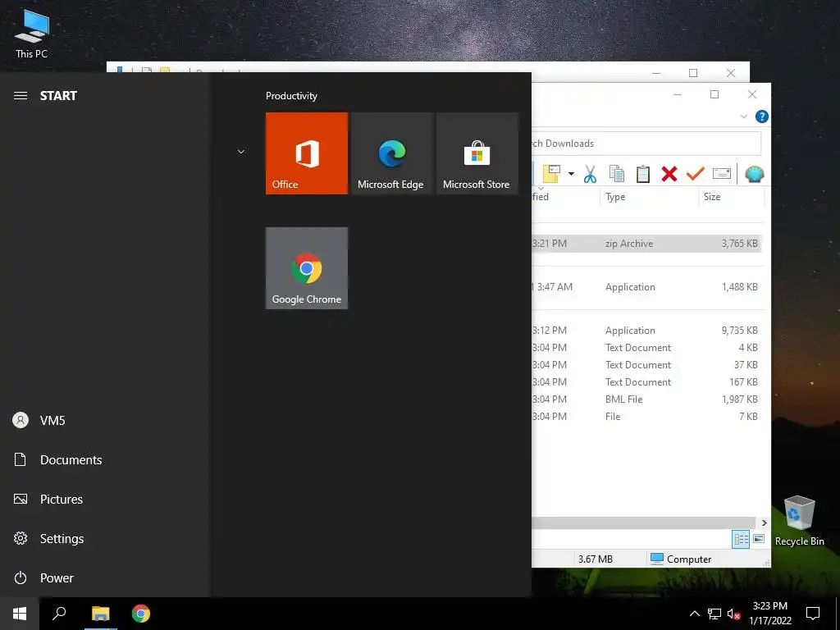This screenshot has width=840, height=630.
Task: Sort by the Type column header
Action: click(649, 197)
